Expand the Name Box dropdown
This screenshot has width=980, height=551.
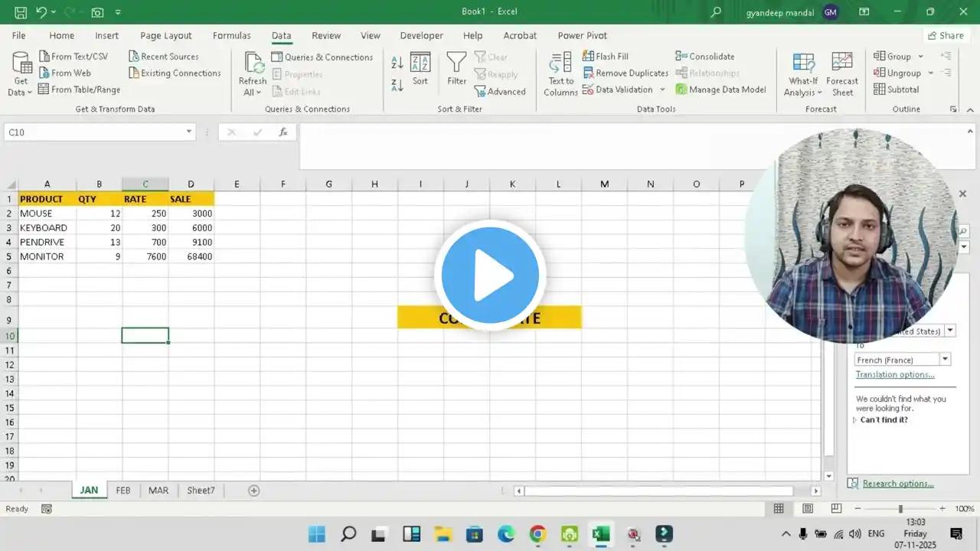point(189,132)
